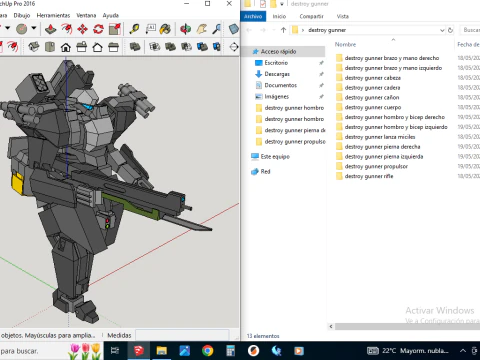Switch to Top view
Image resolution: width=480 pixels, height=360 pixels.
tap(50, 47)
